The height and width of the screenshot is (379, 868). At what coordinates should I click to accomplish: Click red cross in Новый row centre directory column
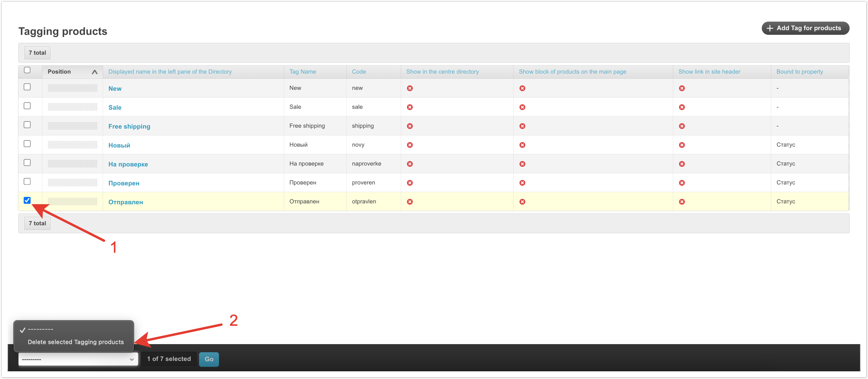pyautogui.click(x=410, y=145)
